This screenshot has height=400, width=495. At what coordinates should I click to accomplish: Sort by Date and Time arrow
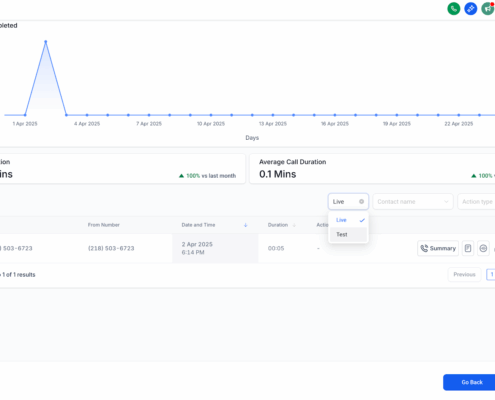[x=246, y=225]
